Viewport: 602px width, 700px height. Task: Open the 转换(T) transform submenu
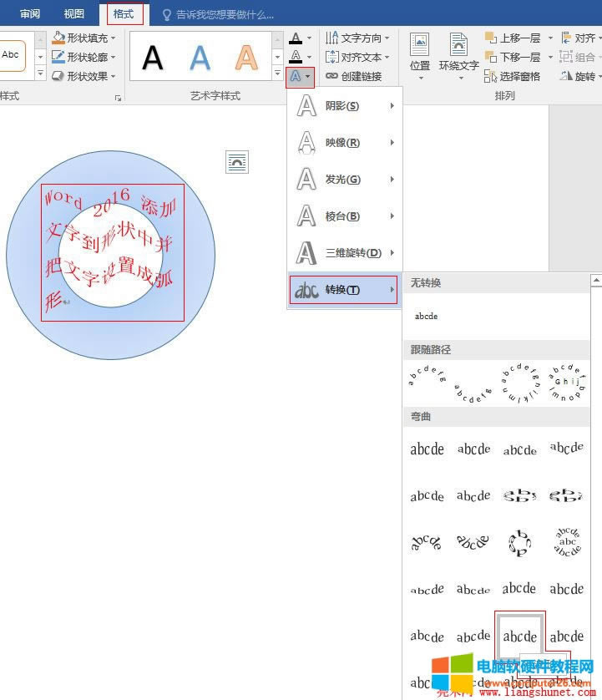tap(344, 290)
